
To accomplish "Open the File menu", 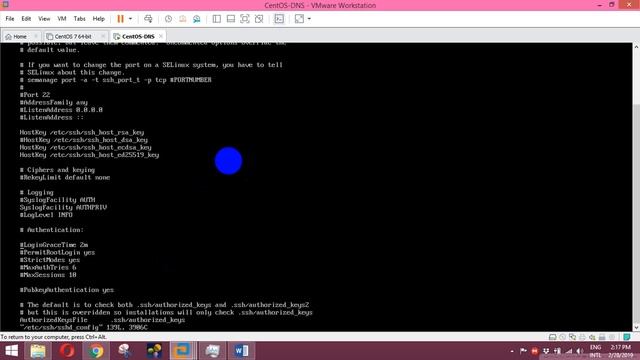I will (x=10, y=19).
